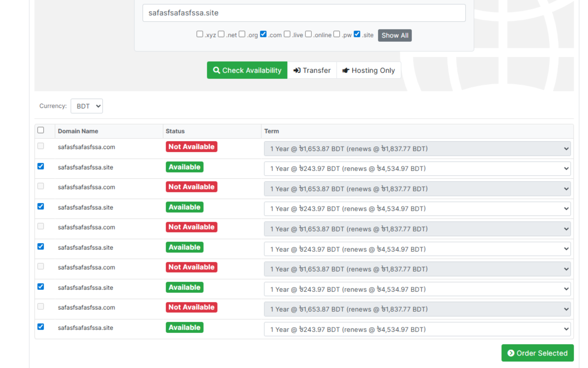Click the first Available status badge

point(184,167)
